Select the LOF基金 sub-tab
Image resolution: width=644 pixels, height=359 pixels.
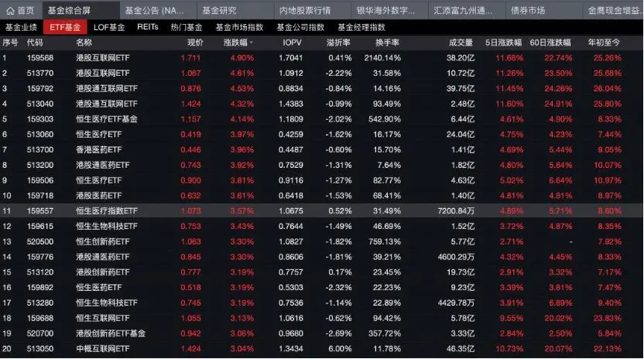point(108,27)
